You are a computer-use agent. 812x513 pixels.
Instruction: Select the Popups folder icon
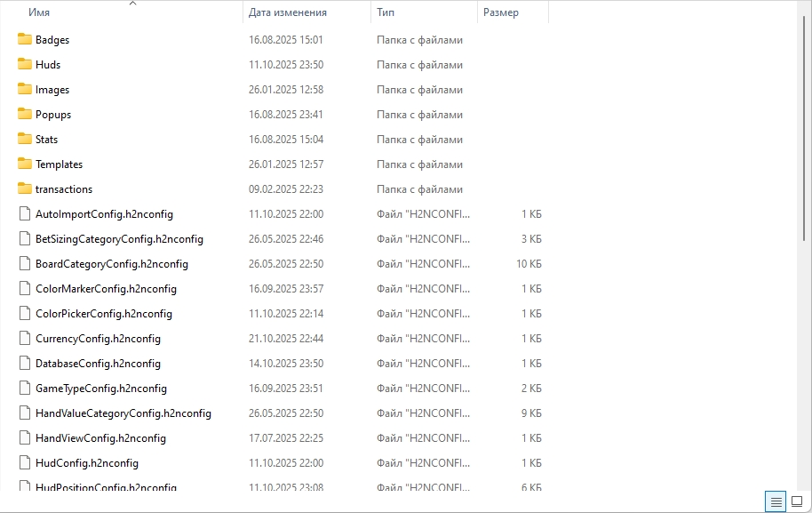click(x=25, y=114)
